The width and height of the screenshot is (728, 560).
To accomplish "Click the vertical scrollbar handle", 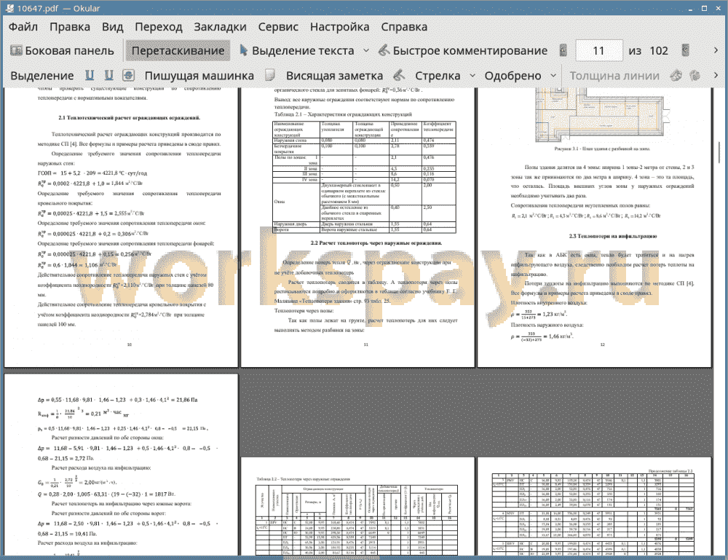I will point(720,152).
